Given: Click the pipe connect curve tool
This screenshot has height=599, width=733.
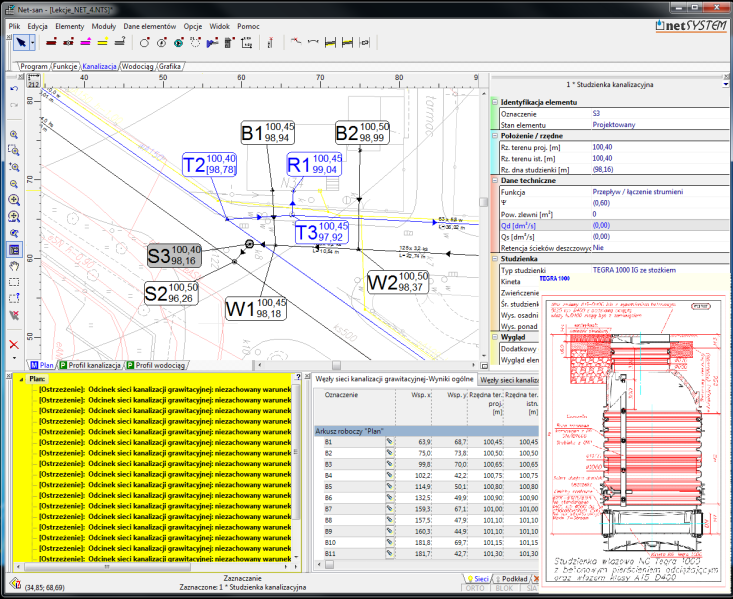Looking at the screenshot, I should 313,43.
